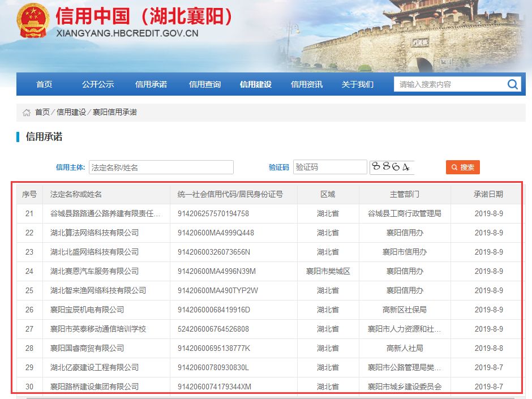Image resolution: width=532 pixels, height=399 pixels.
Task: Click the home icon in breadcrumb
Action: [x=27, y=113]
